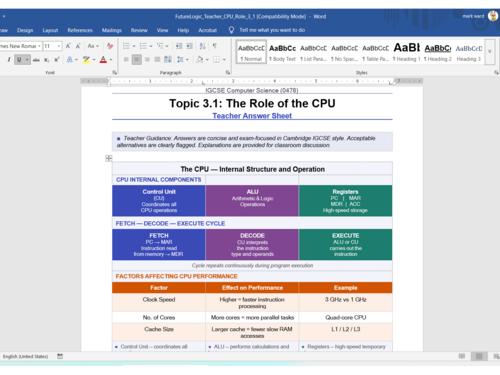Viewport: 500px width, 375px height.
Task: Expand the Styles gallery More arrow
Action: click(490, 52)
